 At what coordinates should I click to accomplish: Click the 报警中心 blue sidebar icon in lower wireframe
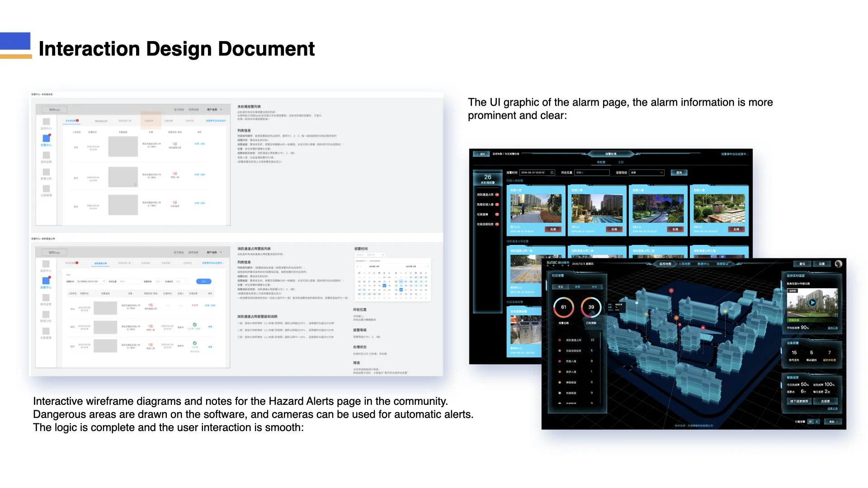click(46, 281)
